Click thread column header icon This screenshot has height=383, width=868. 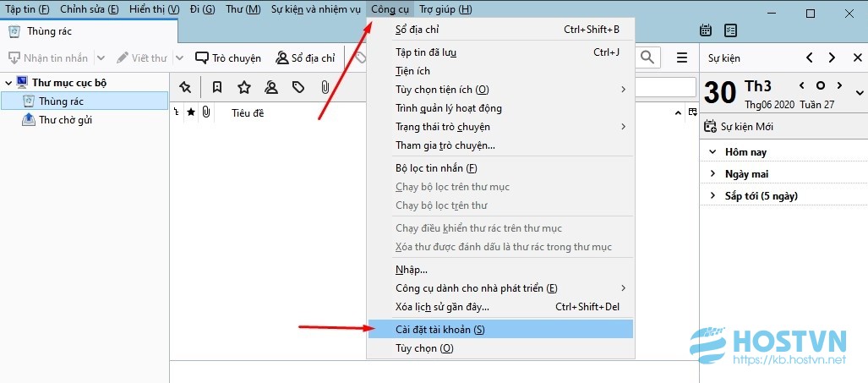(177, 112)
